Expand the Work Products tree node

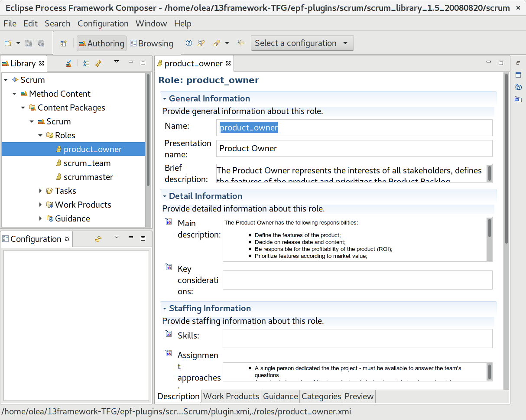pos(40,205)
